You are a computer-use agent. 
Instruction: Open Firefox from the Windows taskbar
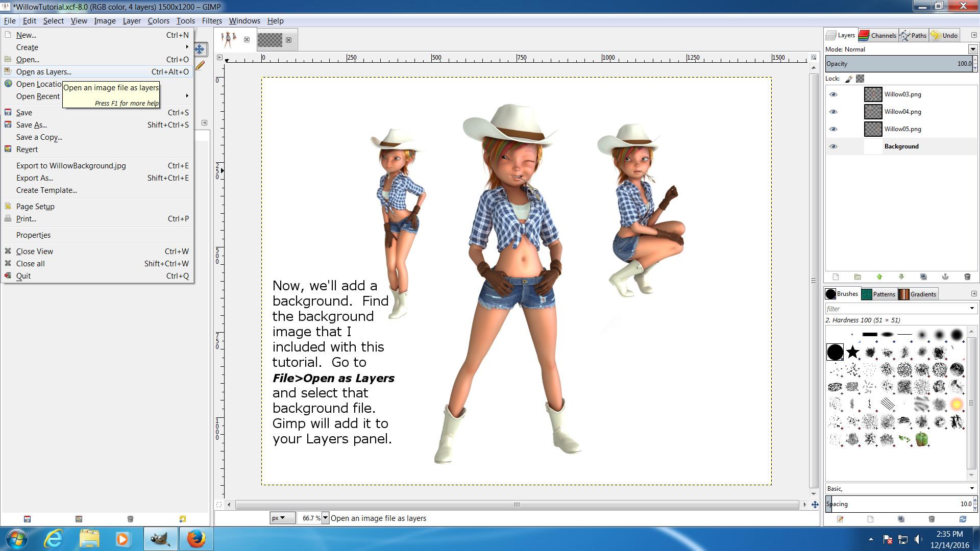coord(196,539)
